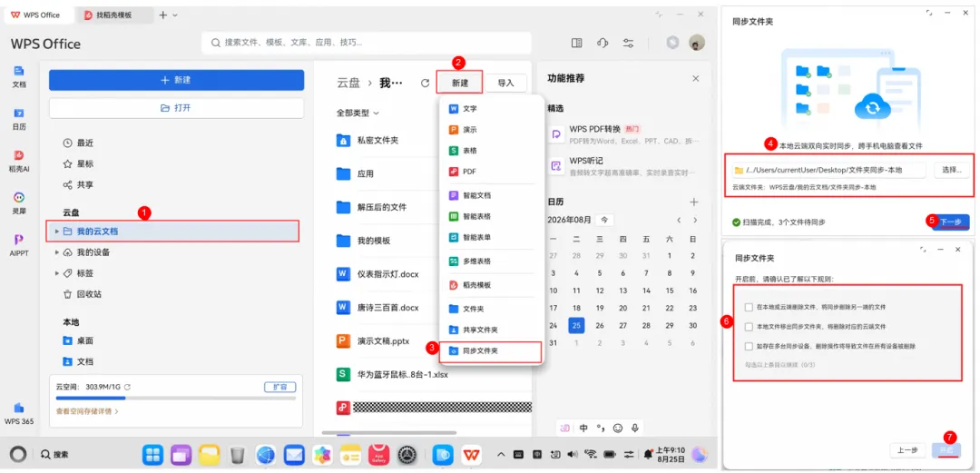Open 灵犀 assistant in the sidebar
Screen dimensions: 980x473
point(19,203)
